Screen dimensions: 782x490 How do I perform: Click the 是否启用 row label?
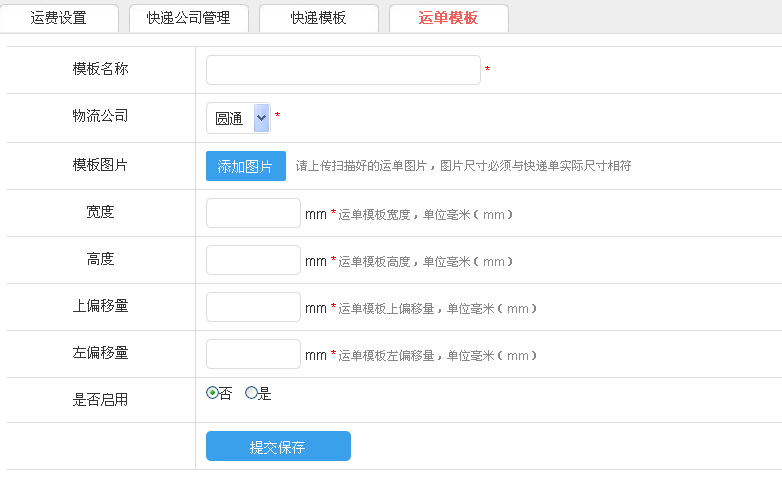[100, 400]
